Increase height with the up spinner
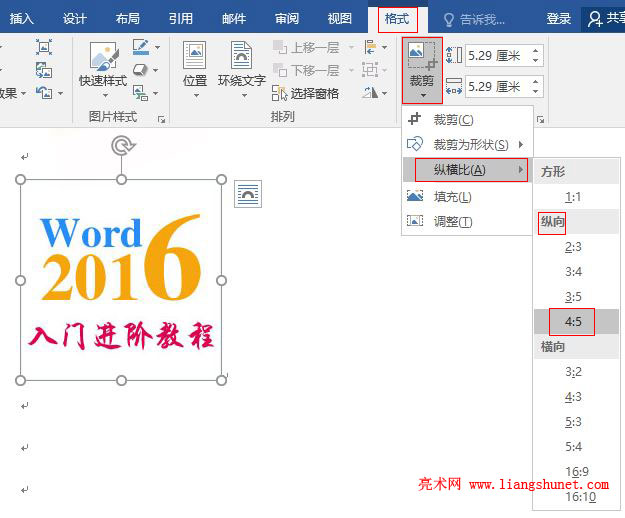The width and height of the screenshot is (625, 518). (536, 51)
